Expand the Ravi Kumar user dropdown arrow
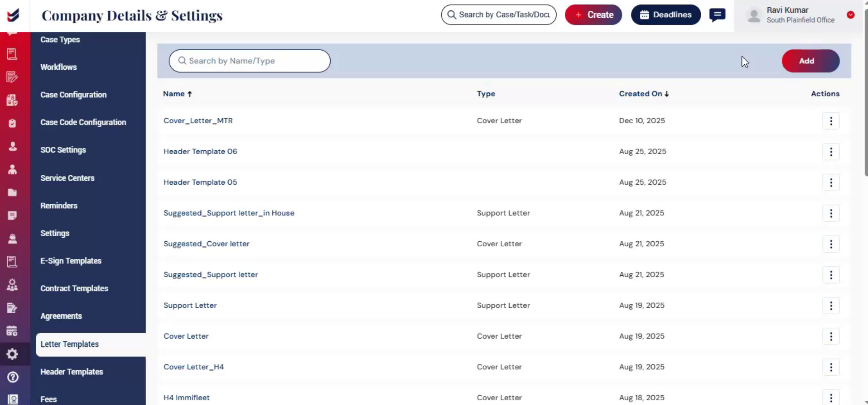This screenshot has width=868, height=405. (x=851, y=15)
